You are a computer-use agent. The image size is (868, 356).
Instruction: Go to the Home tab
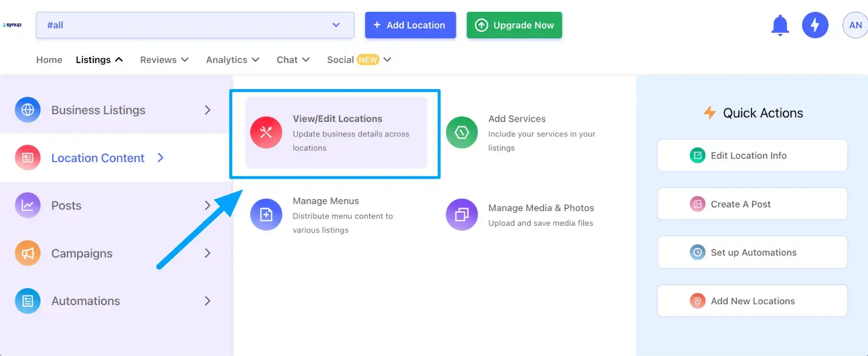point(49,60)
